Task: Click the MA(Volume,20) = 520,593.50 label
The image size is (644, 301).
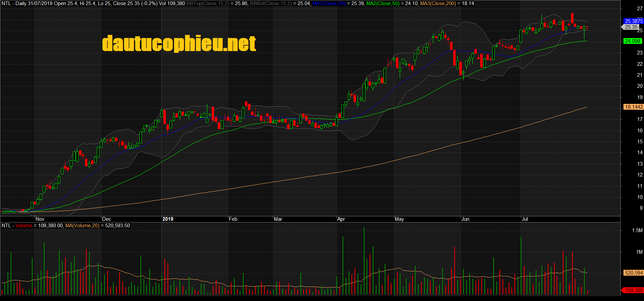Action: [x=98, y=226]
